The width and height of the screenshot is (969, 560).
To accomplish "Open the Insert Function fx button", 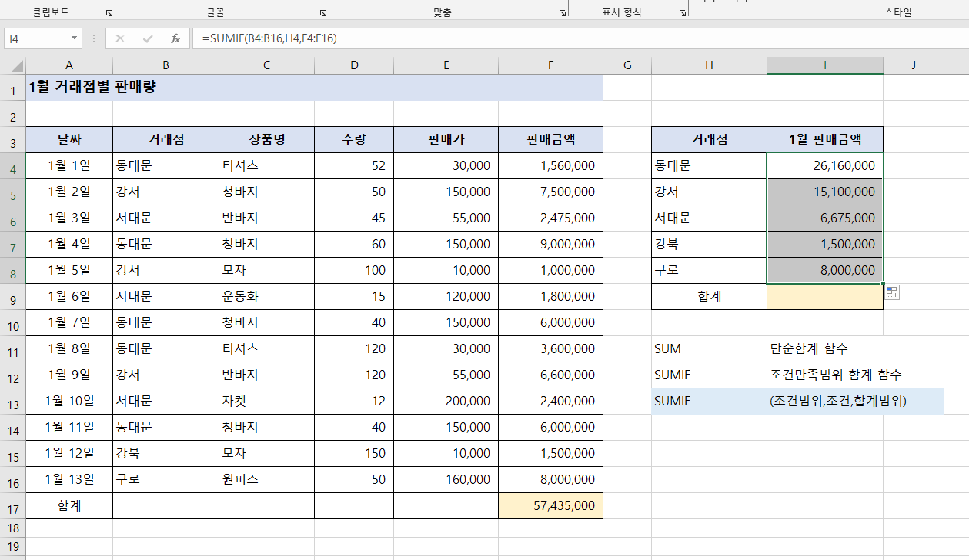I will 175,38.
